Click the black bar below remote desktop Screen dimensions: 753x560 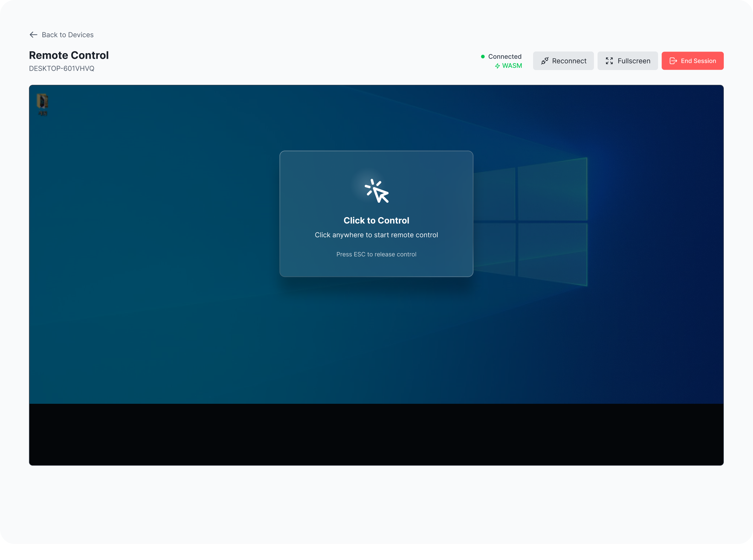[x=376, y=434]
